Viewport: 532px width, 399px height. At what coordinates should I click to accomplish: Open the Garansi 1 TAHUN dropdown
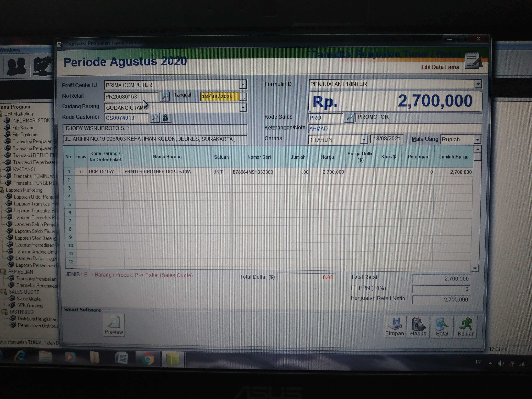coord(364,140)
